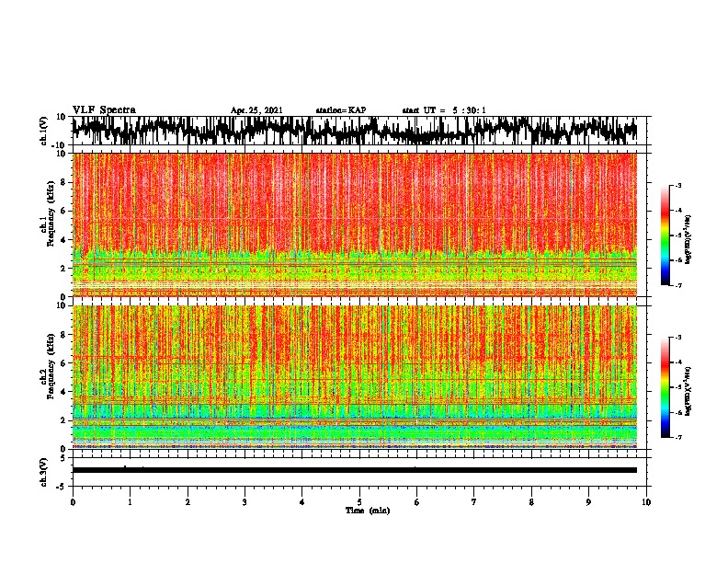
Task: Click the time axis tick label "0"
Action: click(x=73, y=502)
